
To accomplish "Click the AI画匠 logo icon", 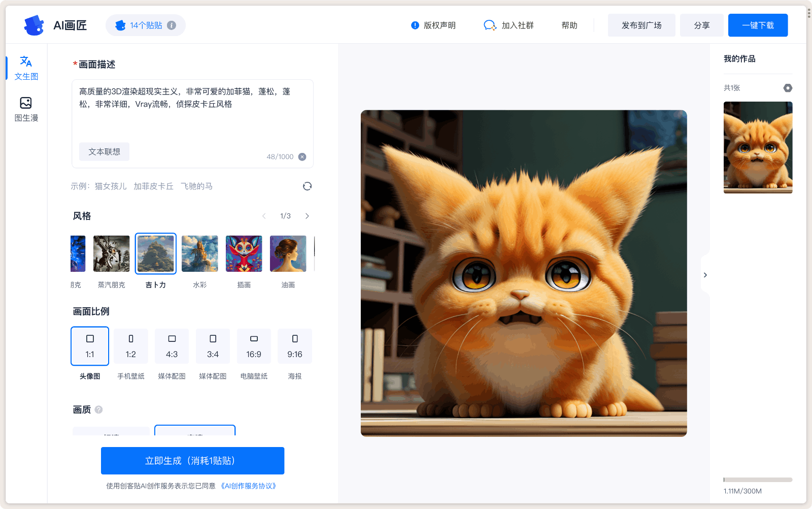I will pyautogui.click(x=34, y=25).
